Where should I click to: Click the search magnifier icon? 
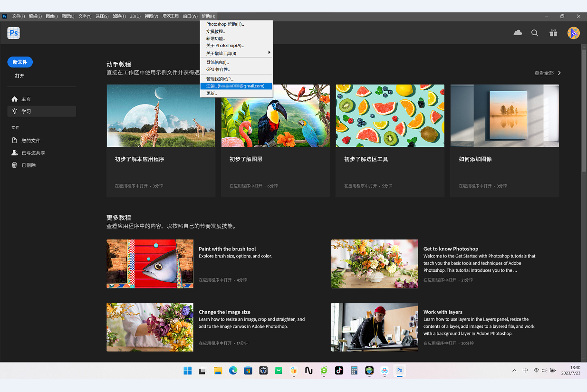535,33
